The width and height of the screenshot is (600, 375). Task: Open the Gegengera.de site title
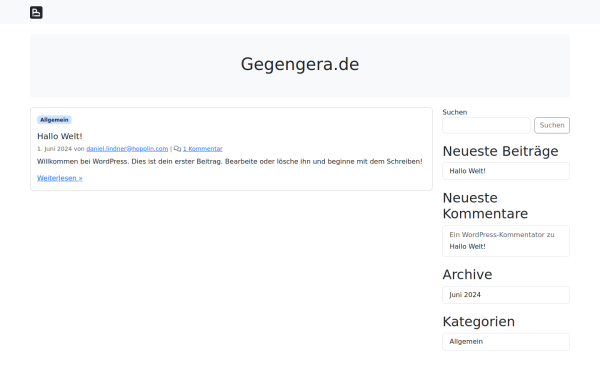(300, 64)
